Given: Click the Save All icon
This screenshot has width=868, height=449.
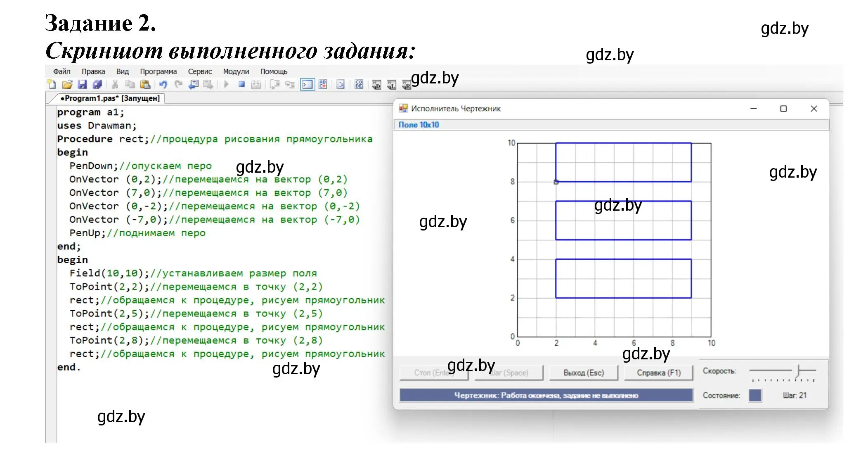Looking at the screenshot, I should [x=97, y=85].
